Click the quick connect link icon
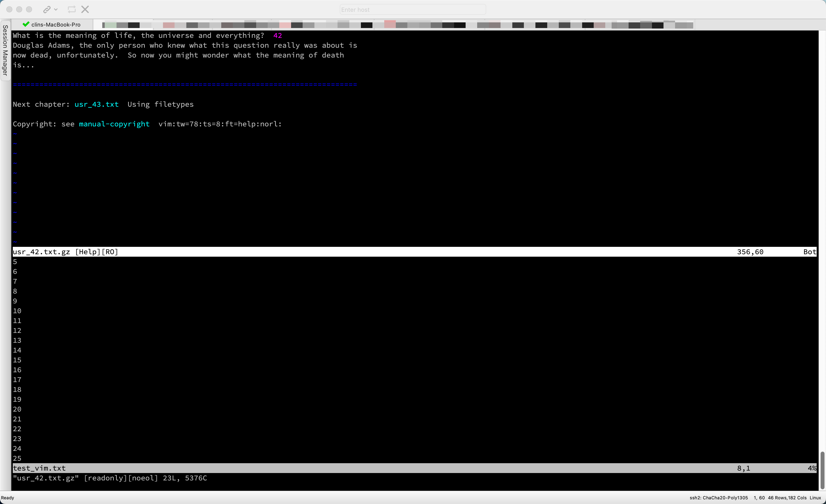 point(47,9)
